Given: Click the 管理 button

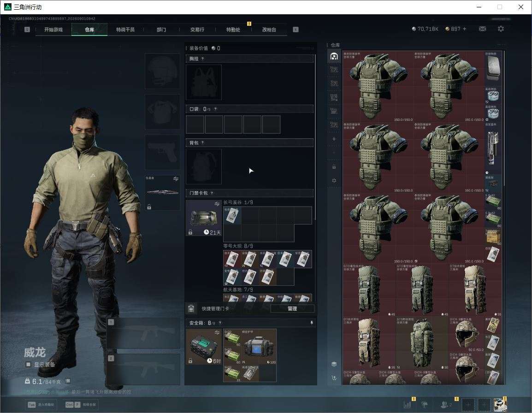Looking at the screenshot, I should coord(292,308).
